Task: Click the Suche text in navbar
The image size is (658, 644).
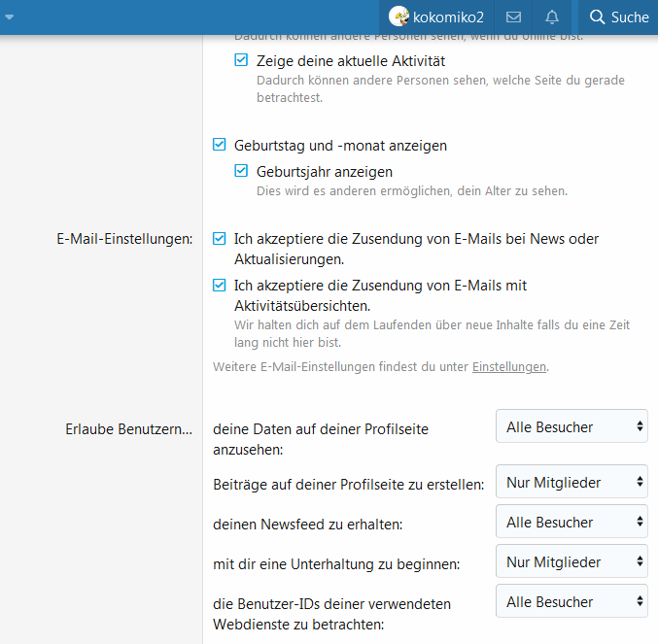Action: coord(630,17)
